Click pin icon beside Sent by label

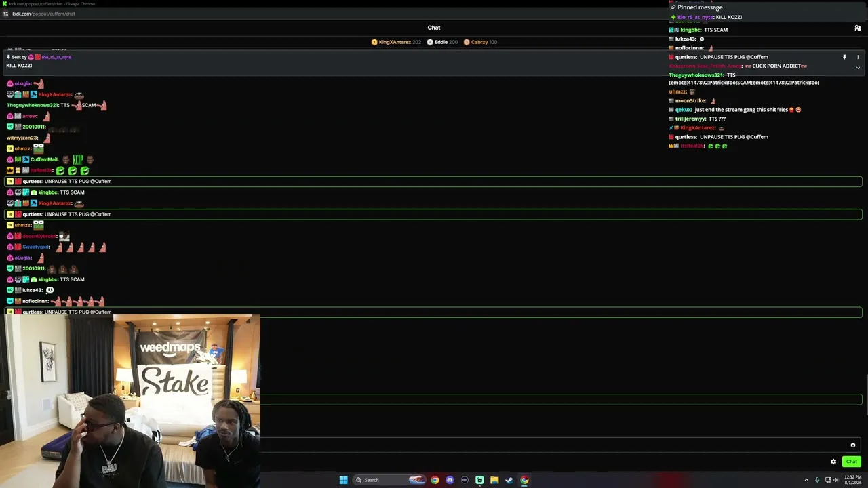[x=9, y=57]
